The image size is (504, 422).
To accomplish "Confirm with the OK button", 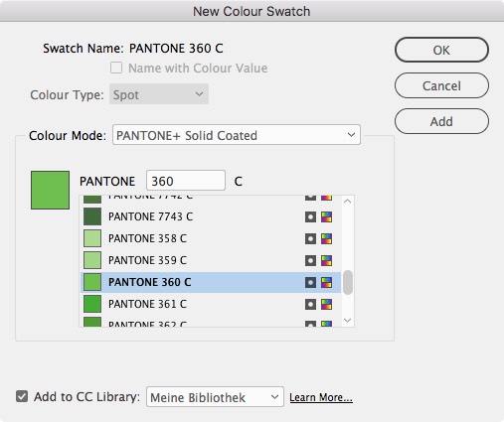I will pyautogui.click(x=441, y=50).
